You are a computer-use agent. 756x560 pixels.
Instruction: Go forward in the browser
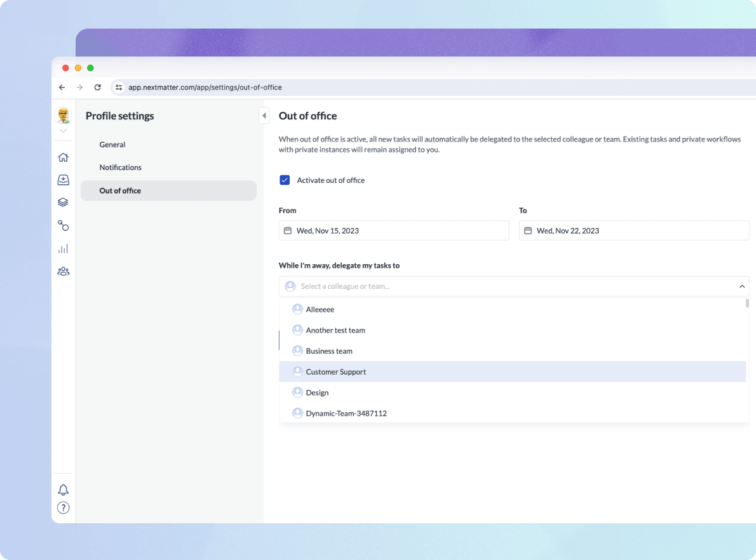(x=79, y=87)
